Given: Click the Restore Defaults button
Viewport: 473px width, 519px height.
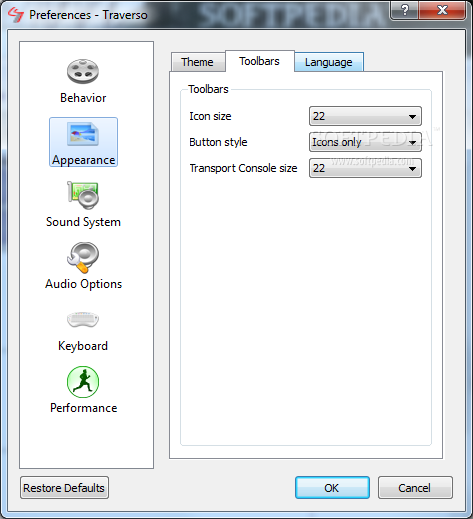Looking at the screenshot, I should point(64,488).
